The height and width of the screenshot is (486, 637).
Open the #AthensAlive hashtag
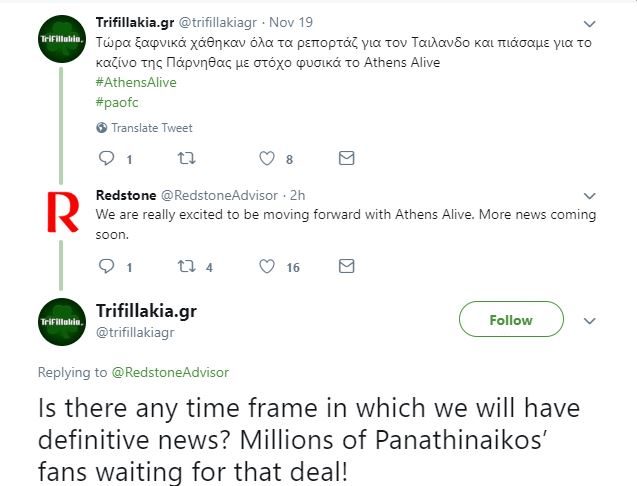pyautogui.click(x=136, y=82)
